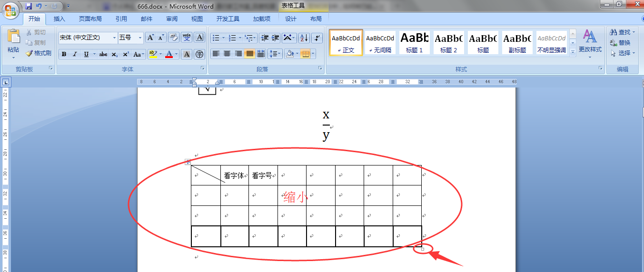Align text right
The height and width of the screenshot is (272, 644).
coord(238,54)
